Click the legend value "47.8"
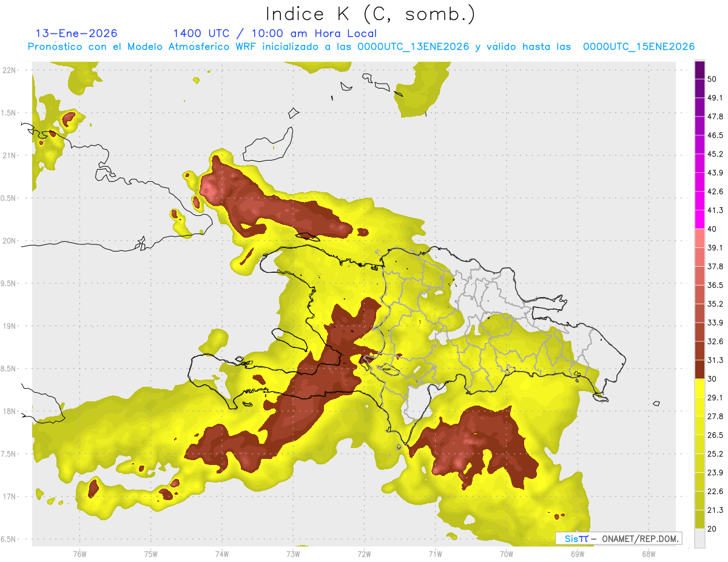Screen dimensions: 728x562 [x=715, y=116]
